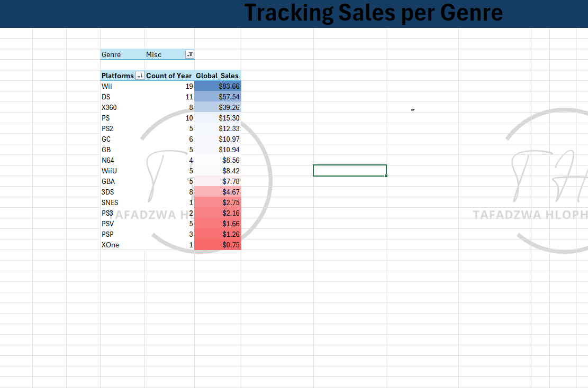Select the Count of Year header
This screenshot has height=388, width=588.
pyautogui.click(x=169, y=76)
